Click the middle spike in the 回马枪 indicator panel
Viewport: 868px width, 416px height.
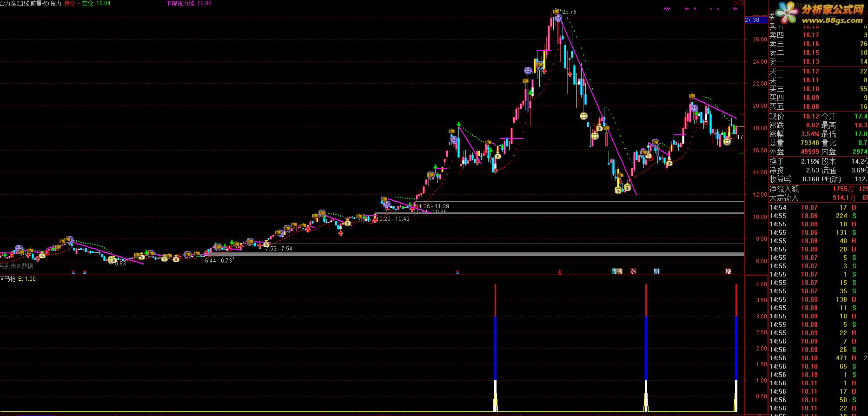(646, 348)
